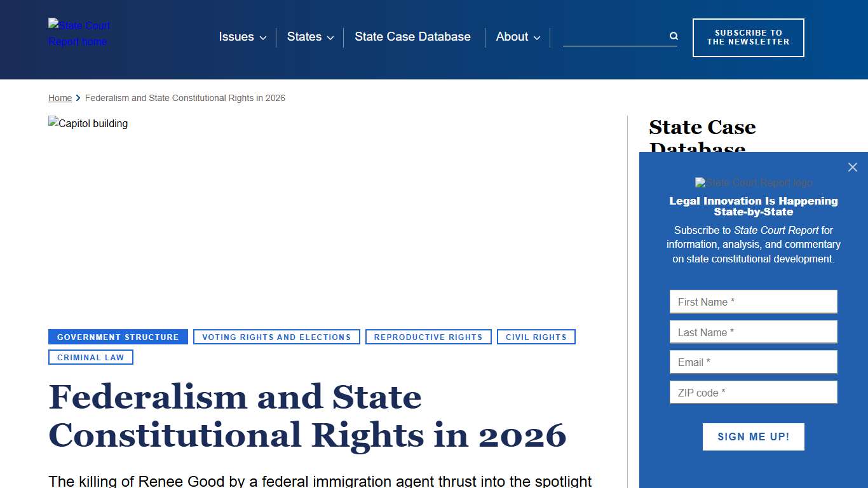Select the REPRODUCTIVE RIGHTS tag
The height and width of the screenshot is (488, 868).
pos(428,337)
